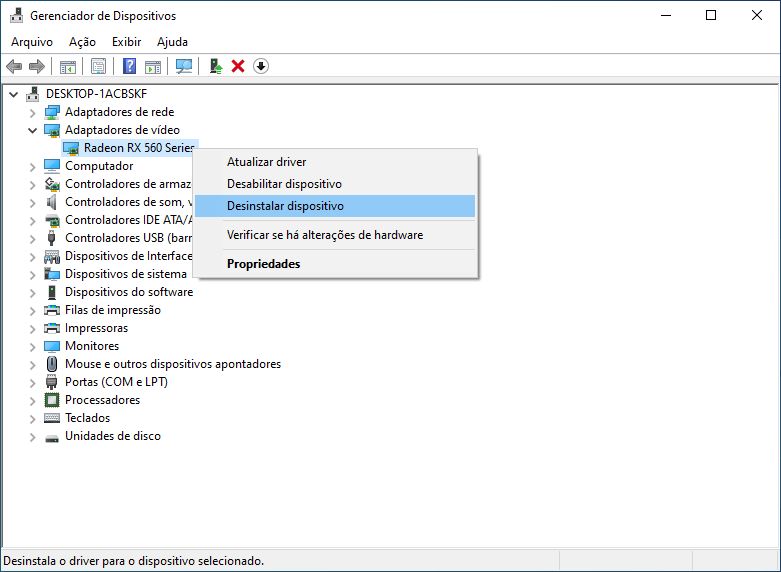Image resolution: width=781 pixels, height=572 pixels.
Task: Choose Atualizar driver from context menu
Action: point(335,162)
